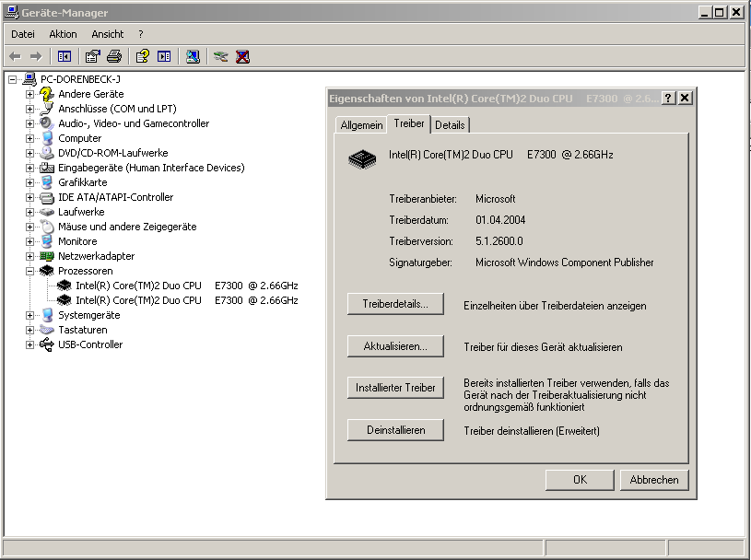Click the Print icon in the toolbar
The image size is (751, 560).
coord(114,56)
